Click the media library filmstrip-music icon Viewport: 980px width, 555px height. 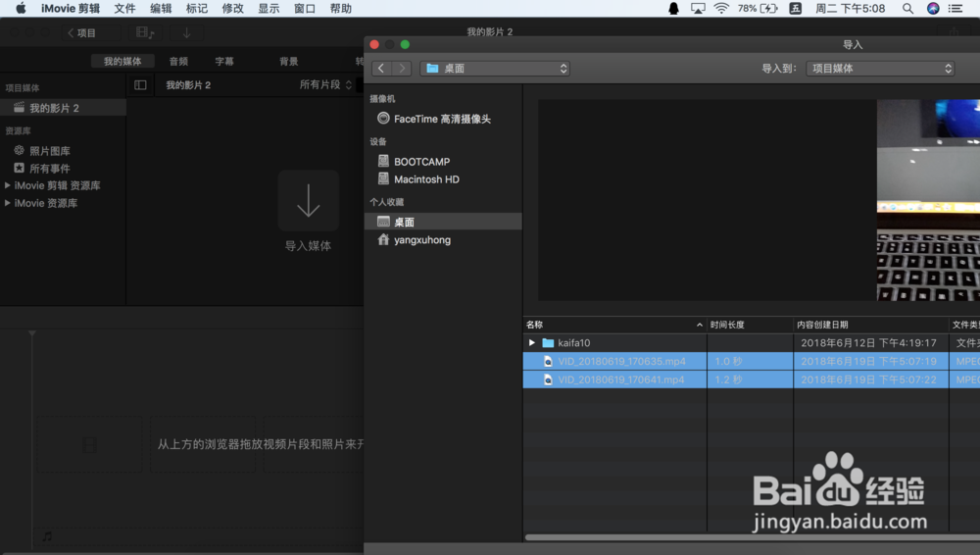[144, 32]
